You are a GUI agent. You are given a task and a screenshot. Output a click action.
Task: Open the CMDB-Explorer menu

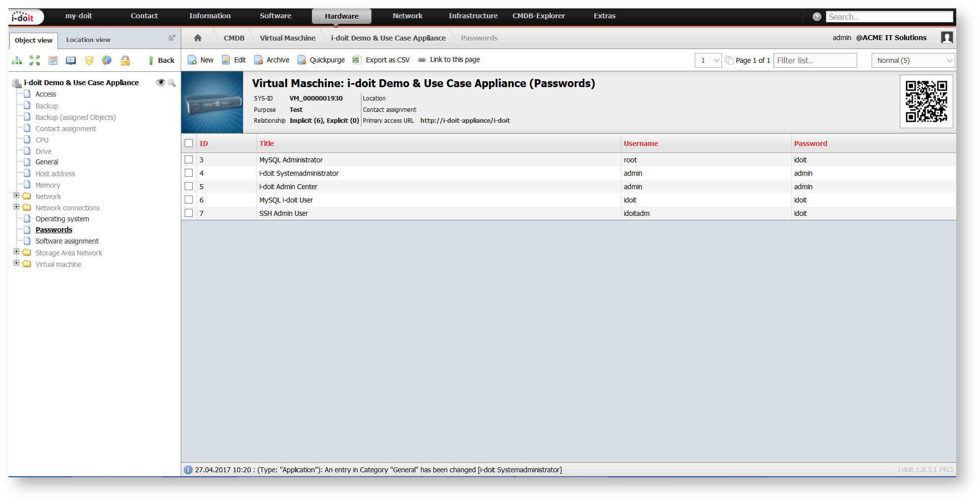pos(539,16)
